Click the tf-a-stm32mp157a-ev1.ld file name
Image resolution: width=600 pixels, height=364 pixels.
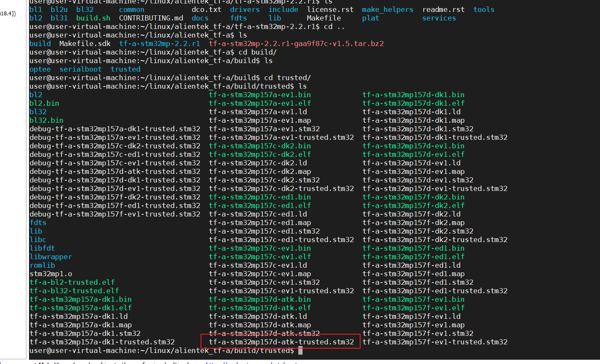click(258, 112)
